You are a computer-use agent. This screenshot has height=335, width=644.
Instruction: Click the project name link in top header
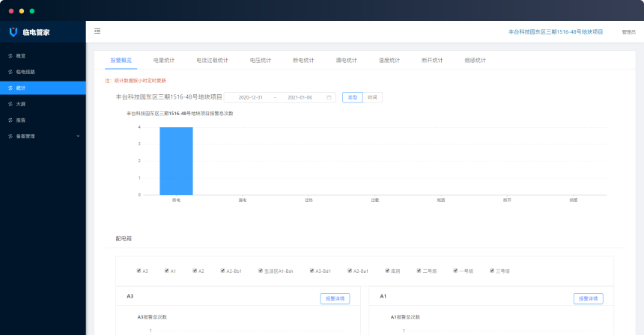[x=556, y=32]
